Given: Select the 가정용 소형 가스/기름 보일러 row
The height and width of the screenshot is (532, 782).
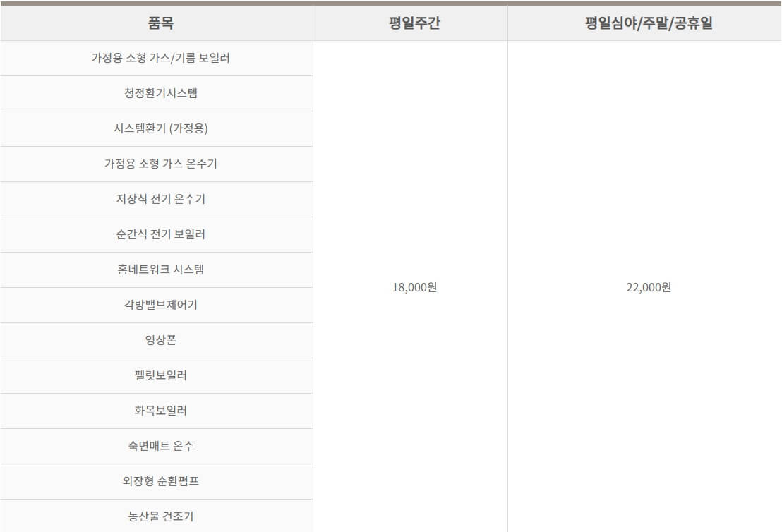Looking at the screenshot, I should click(157, 59).
